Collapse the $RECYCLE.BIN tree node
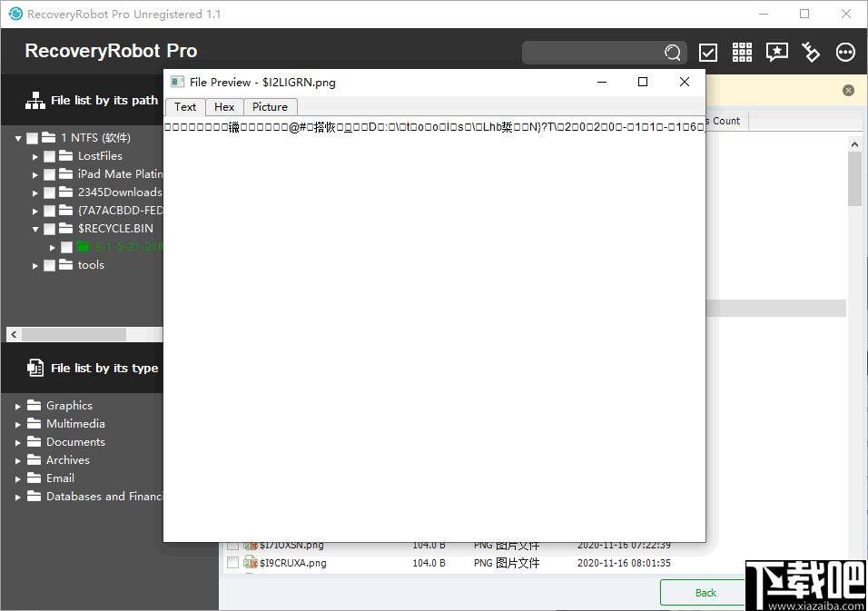Image resolution: width=868 pixels, height=611 pixels. 35,229
